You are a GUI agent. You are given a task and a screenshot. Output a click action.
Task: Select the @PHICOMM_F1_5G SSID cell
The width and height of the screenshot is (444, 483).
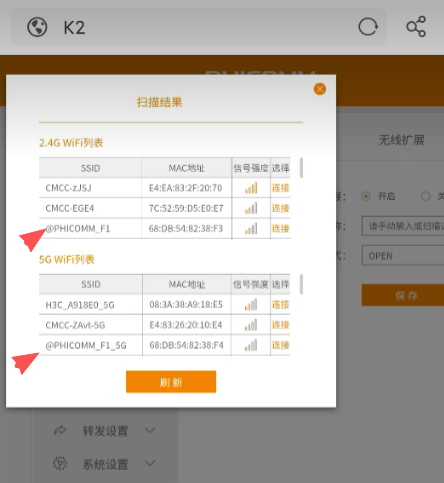91,345
